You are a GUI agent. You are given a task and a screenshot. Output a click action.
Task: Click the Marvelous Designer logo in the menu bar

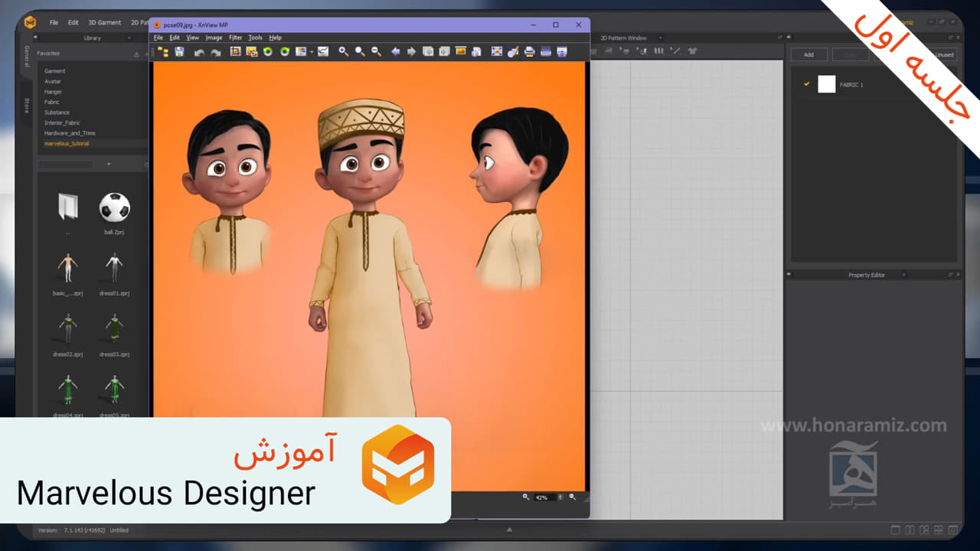point(30,22)
